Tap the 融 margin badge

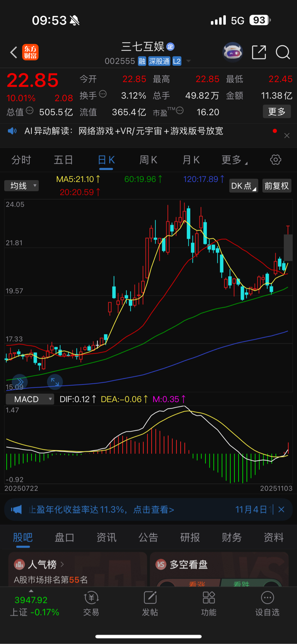[142, 61]
